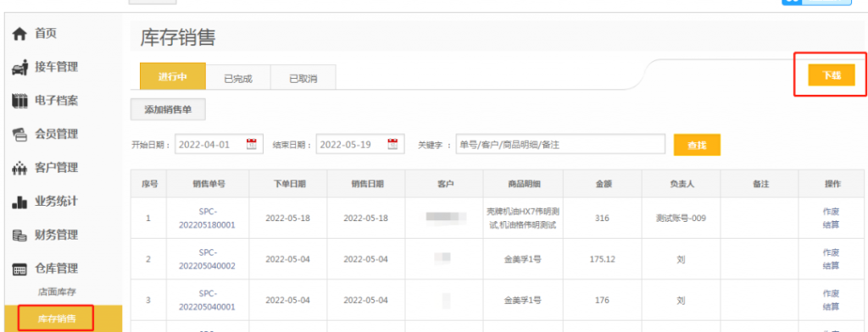Click the 结束日期 date field
Screen dimensions: 868x332
click(x=360, y=145)
